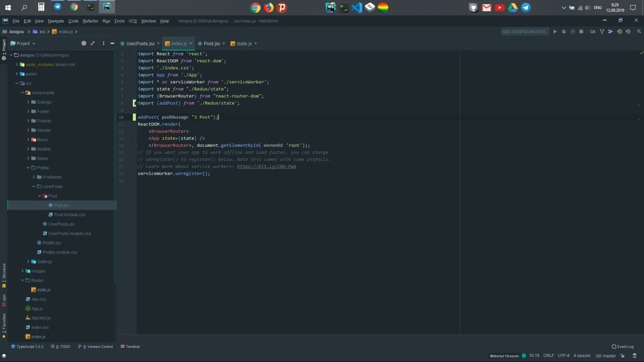Toggle the Terminal tool window
The height and width of the screenshot is (362, 644).
(130, 346)
